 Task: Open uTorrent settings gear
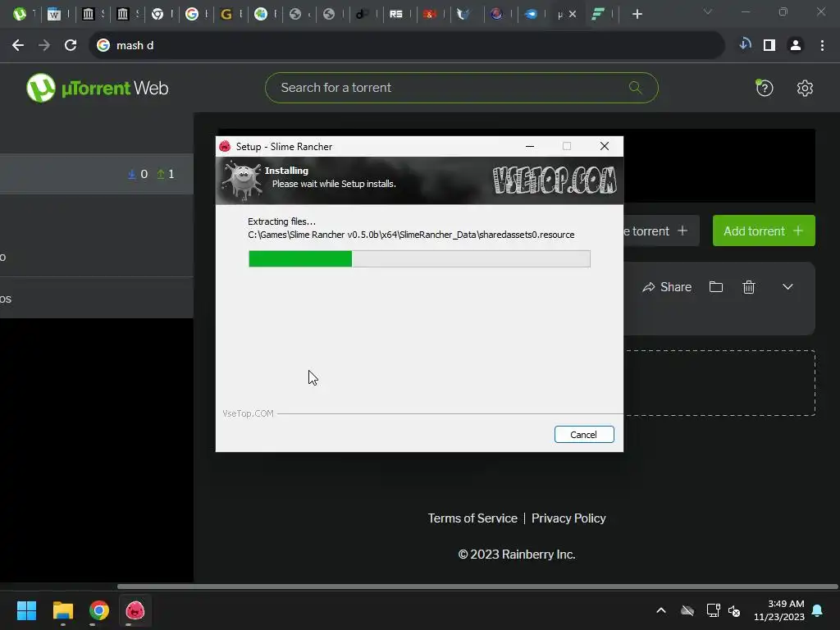805,88
